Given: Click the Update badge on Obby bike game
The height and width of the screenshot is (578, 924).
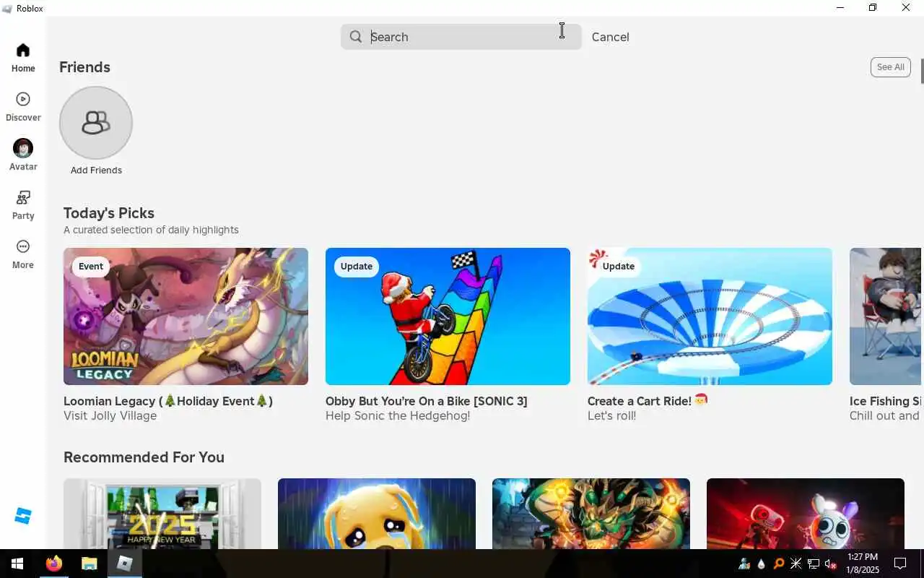Looking at the screenshot, I should tap(357, 267).
